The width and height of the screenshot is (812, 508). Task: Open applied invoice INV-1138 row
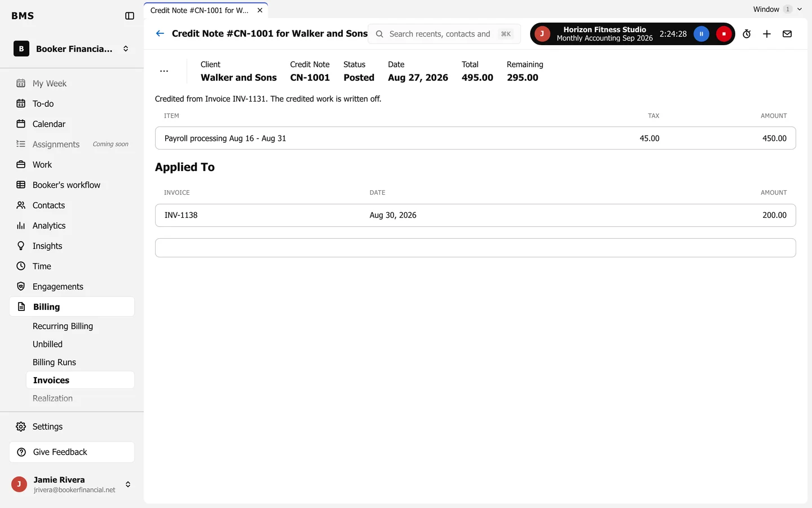(475, 215)
